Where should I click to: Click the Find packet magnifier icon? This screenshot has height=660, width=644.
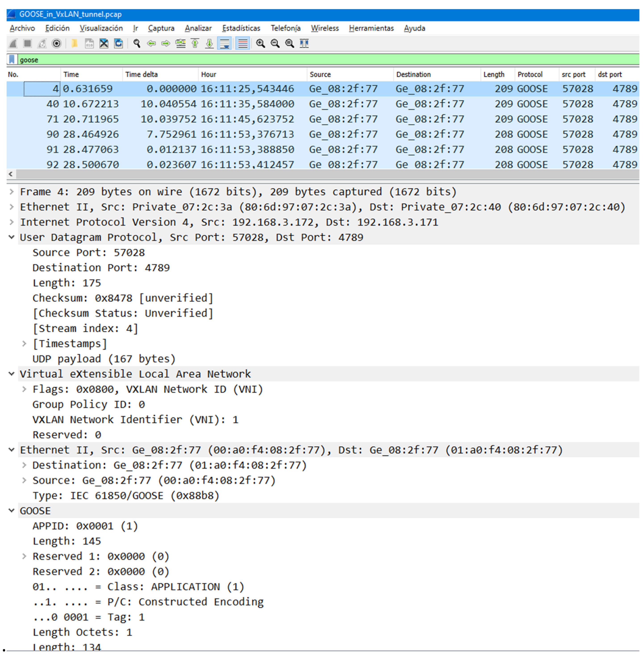[x=137, y=43]
